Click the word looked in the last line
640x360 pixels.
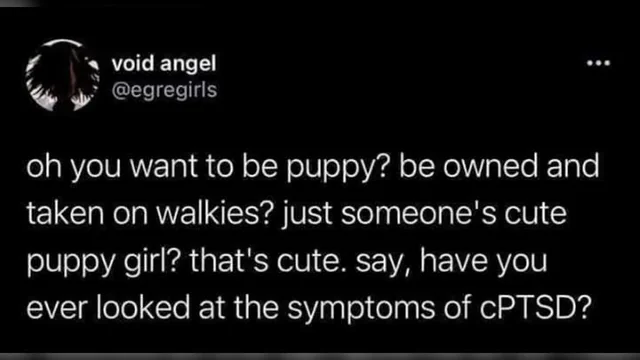tap(143, 307)
